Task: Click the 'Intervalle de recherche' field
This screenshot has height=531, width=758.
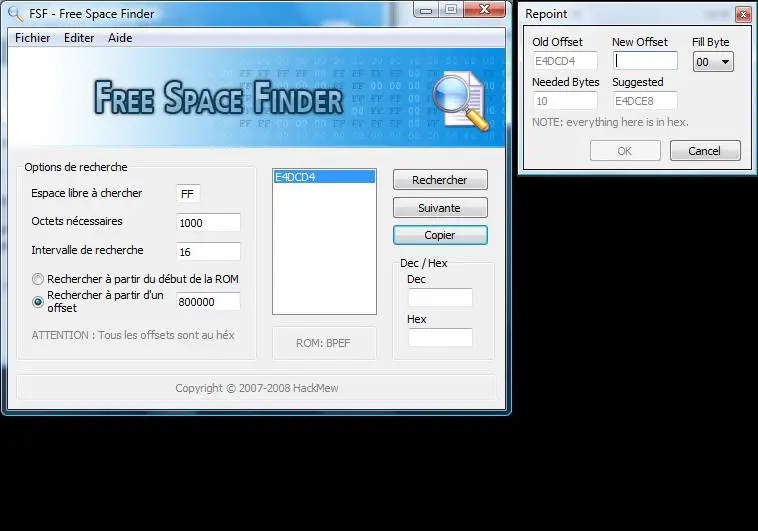Action: [208, 251]
